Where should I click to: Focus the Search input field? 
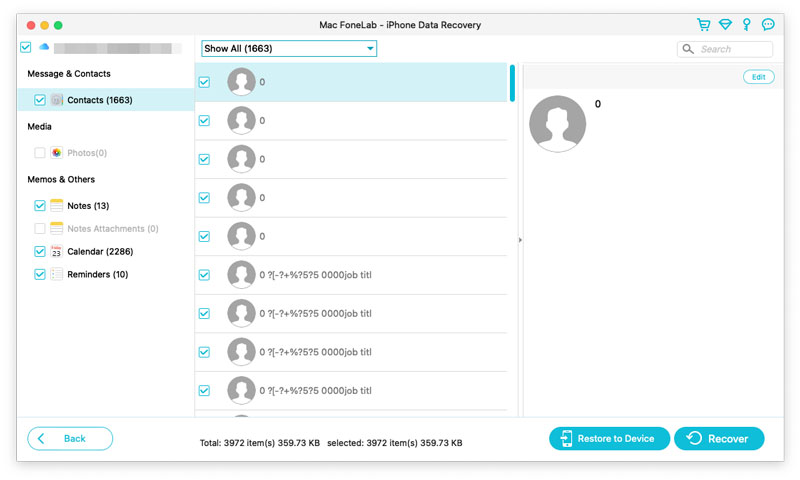point(725,49)
